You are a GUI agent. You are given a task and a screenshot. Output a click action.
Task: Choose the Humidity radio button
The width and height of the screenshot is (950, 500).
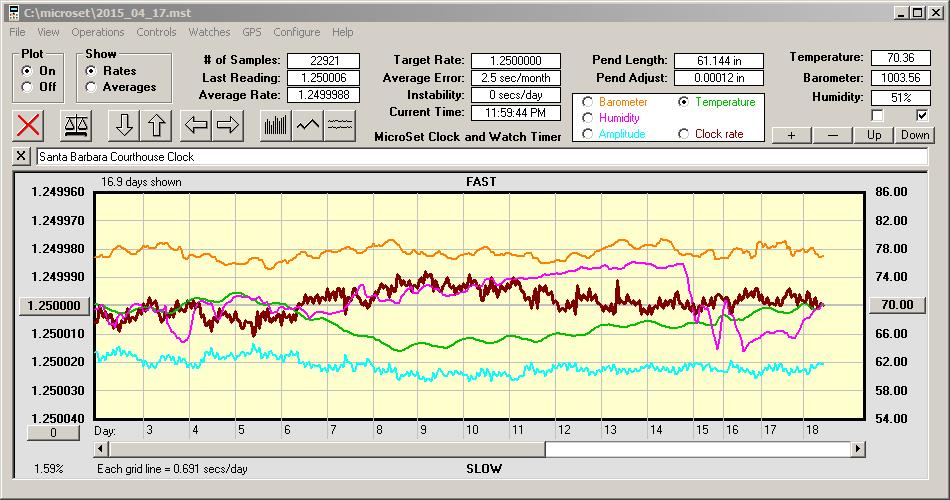click(587, 118)
